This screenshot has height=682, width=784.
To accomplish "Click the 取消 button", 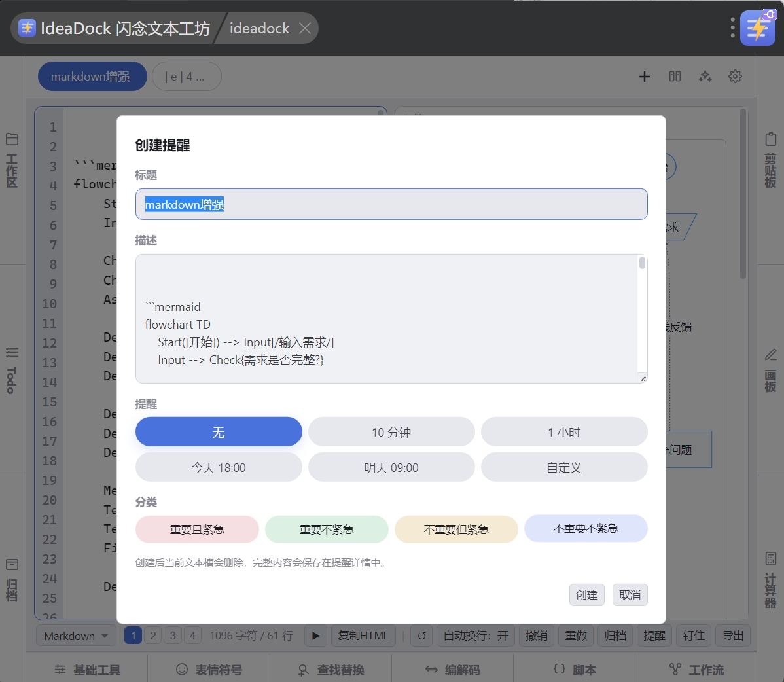I will 630,595.
